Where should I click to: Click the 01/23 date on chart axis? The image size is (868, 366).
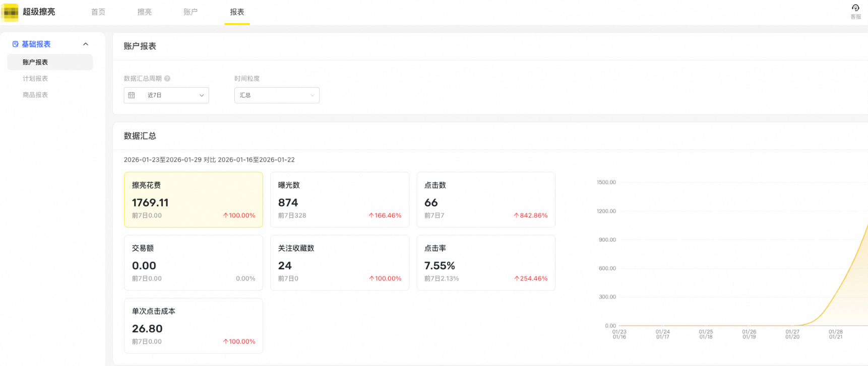coord(619,332)
